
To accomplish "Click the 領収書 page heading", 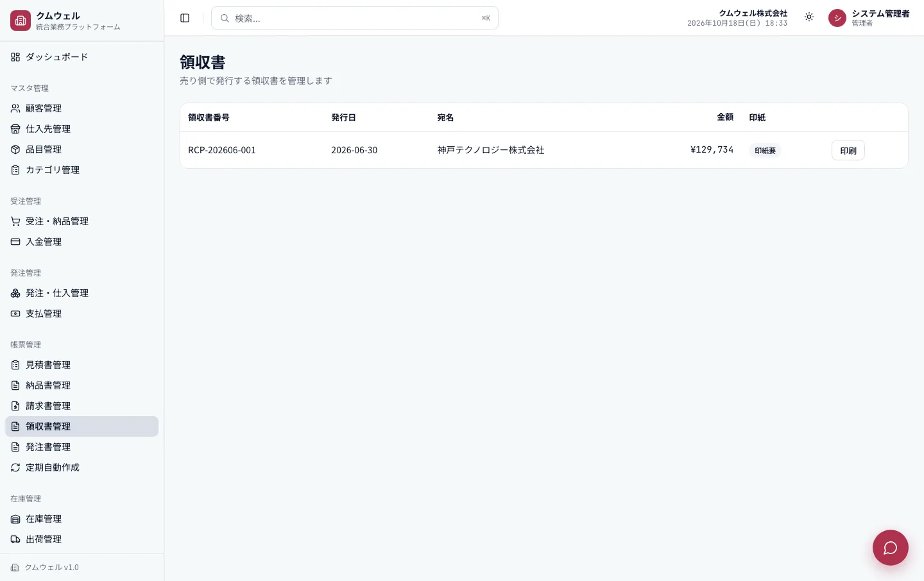I will (x=203, y=62).
